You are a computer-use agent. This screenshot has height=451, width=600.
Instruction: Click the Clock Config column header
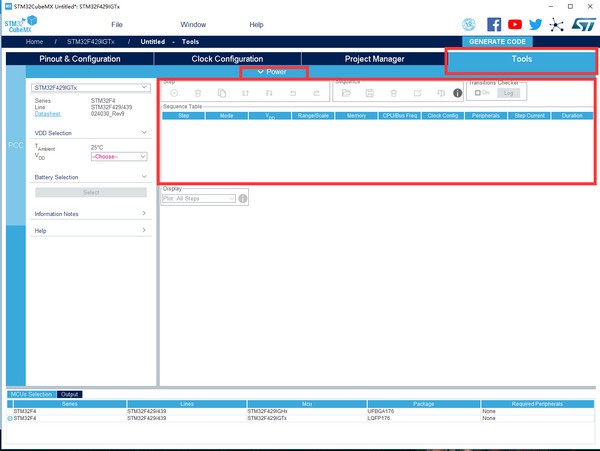(x=443, y=116)
